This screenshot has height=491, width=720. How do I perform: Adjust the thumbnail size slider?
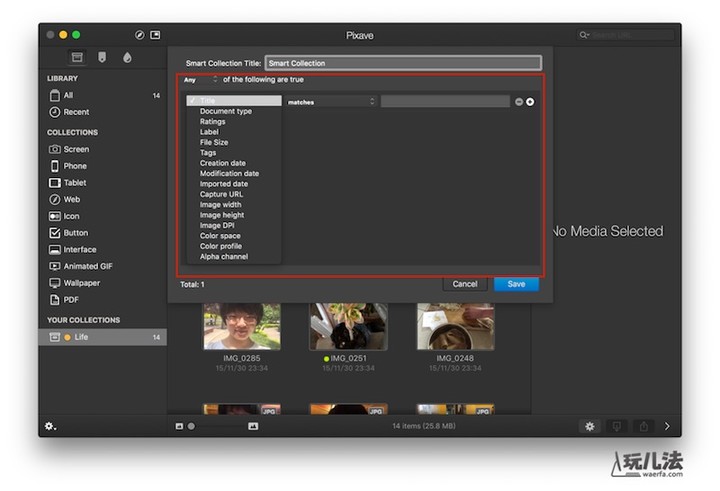(x=215, y=426)
